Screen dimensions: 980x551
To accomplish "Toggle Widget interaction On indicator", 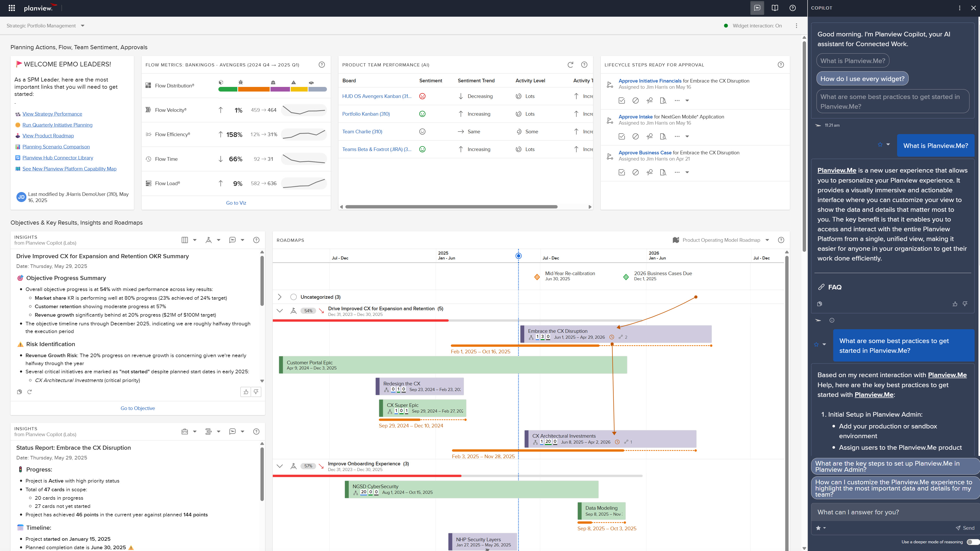I will tap(753, 26).
